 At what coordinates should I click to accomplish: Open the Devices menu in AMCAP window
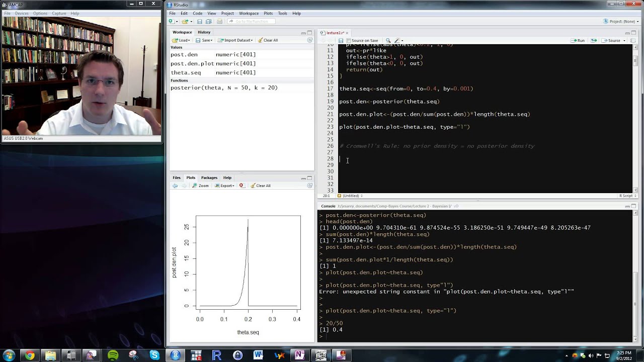pos(22,13)
